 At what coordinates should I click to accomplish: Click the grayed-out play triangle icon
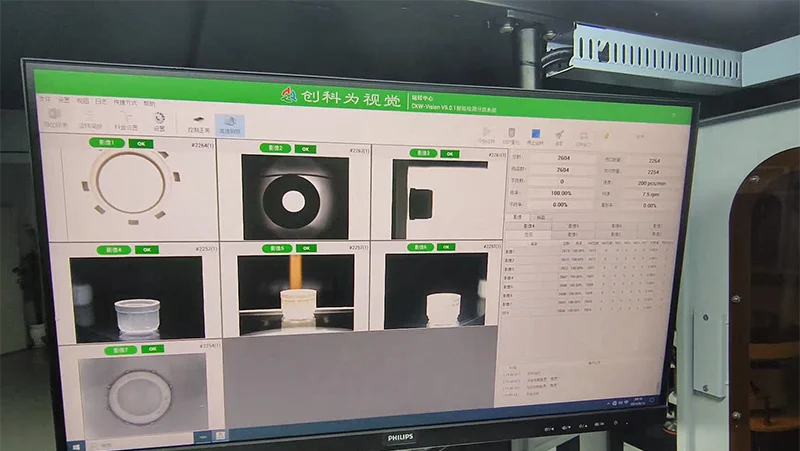[x=486, y=134]
